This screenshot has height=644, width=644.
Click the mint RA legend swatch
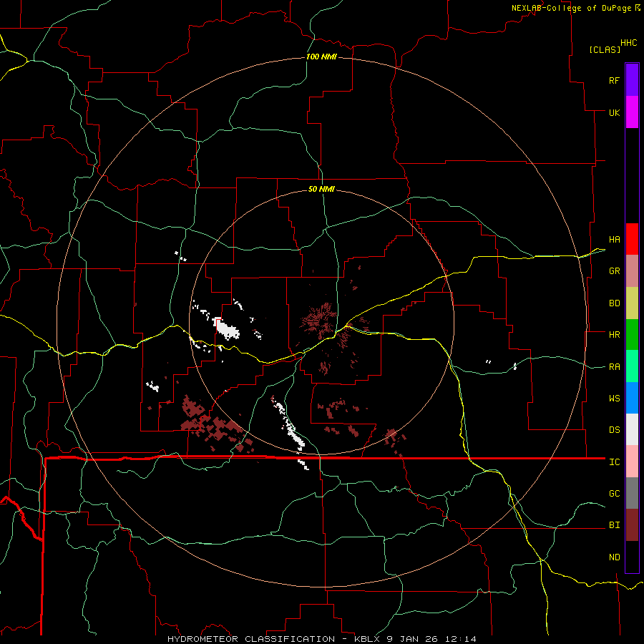(x=632, y=366)
